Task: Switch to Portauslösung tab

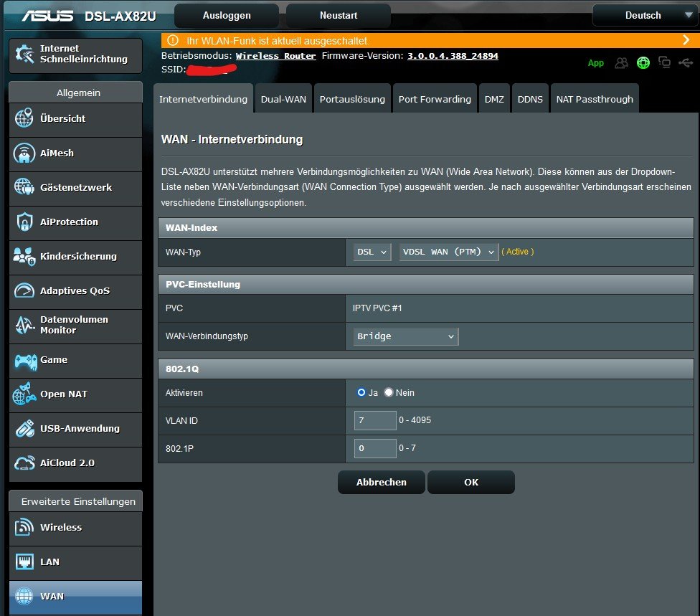Action: (352, 99)
